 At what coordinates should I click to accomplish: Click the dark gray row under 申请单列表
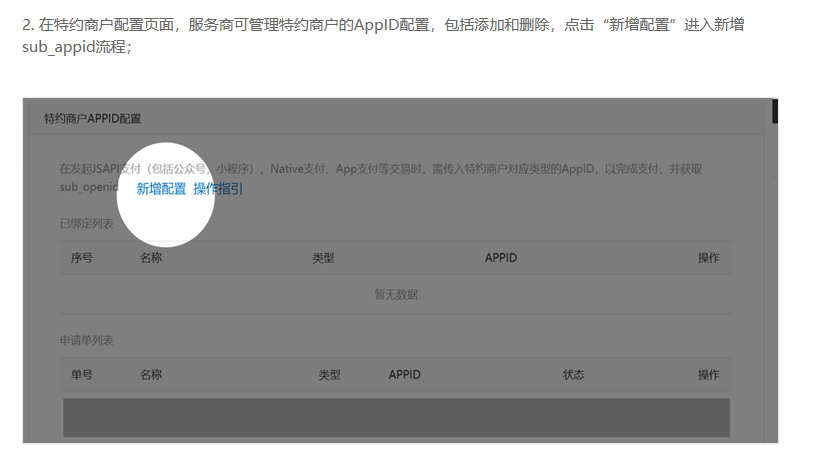[396, 416]
